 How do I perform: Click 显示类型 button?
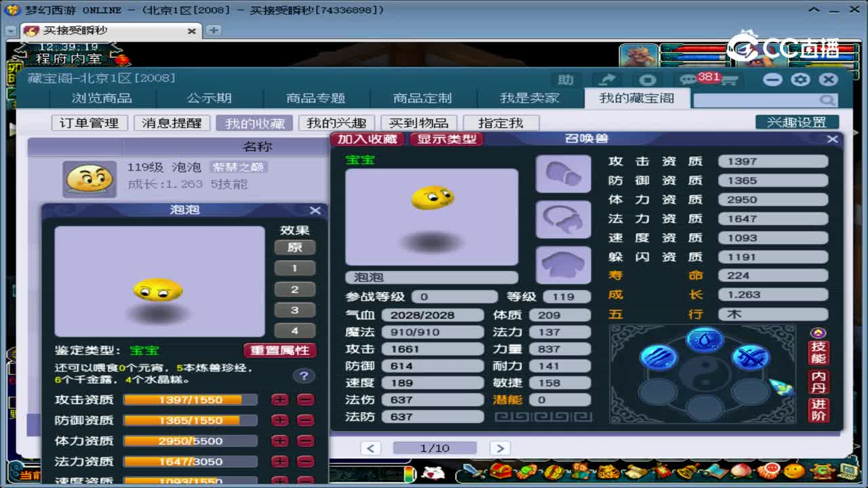[446, 139]
